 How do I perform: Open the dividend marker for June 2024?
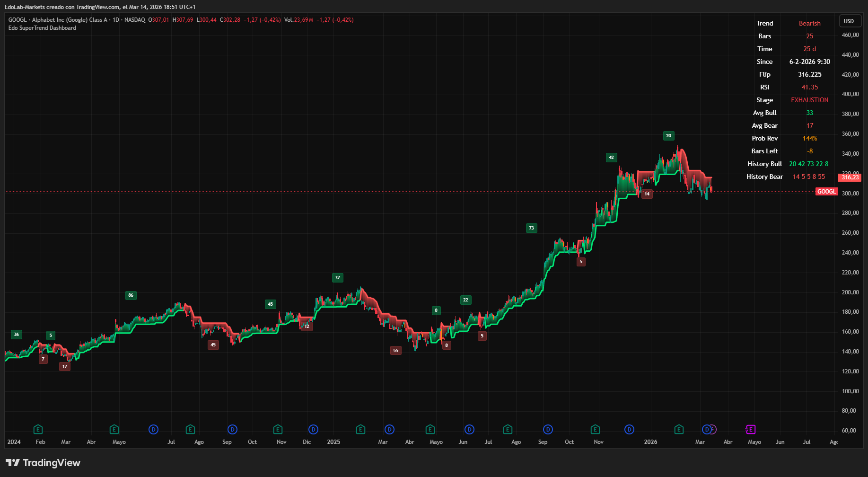pyautogui.click(x=153, y=430)
